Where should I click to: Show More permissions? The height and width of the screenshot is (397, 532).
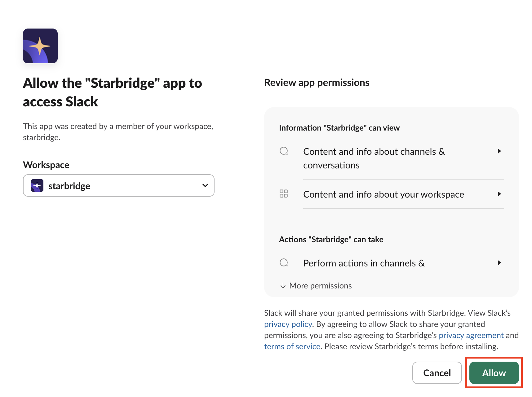[x=320, y=286]
